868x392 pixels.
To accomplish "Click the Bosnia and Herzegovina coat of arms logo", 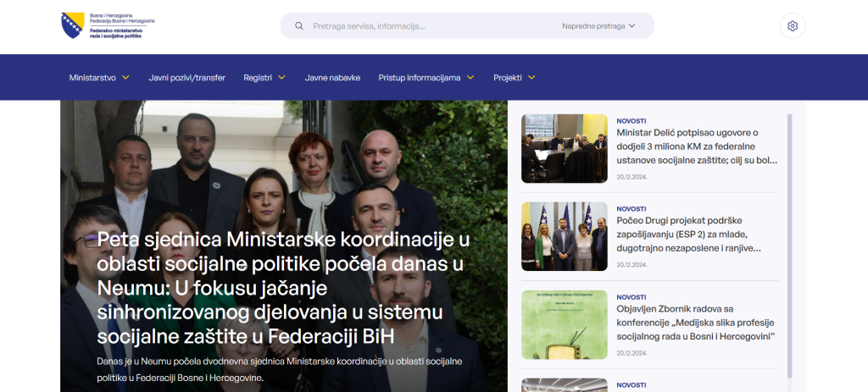I will tap(73, 25).
